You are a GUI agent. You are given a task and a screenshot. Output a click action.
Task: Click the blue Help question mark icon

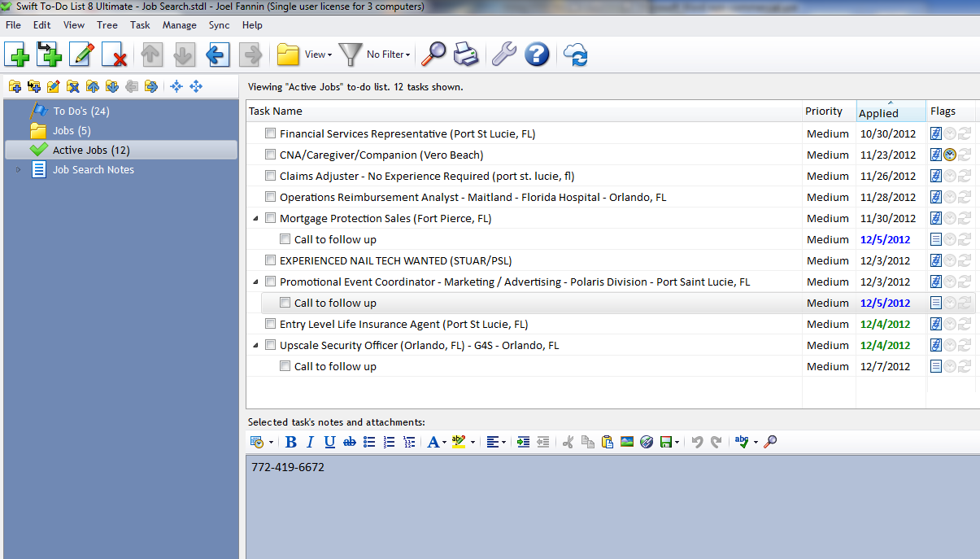(x=537, y=55)
